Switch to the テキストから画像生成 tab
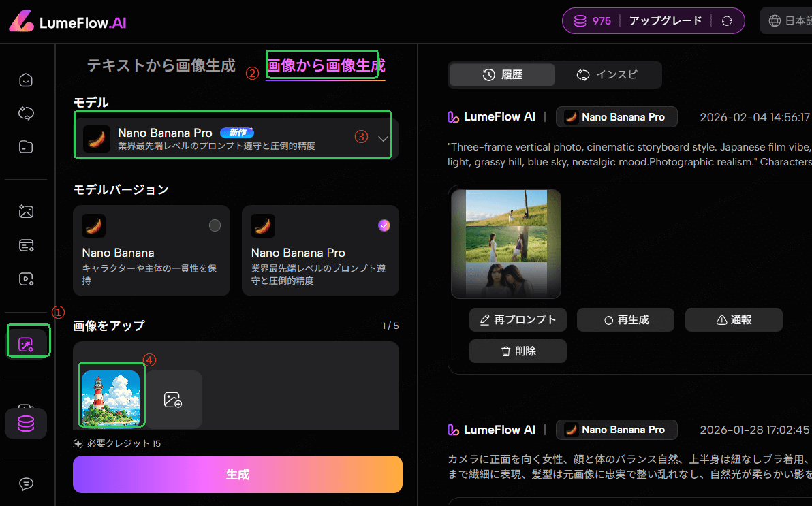This screenshot has width=812, height=506. point(161,65)
